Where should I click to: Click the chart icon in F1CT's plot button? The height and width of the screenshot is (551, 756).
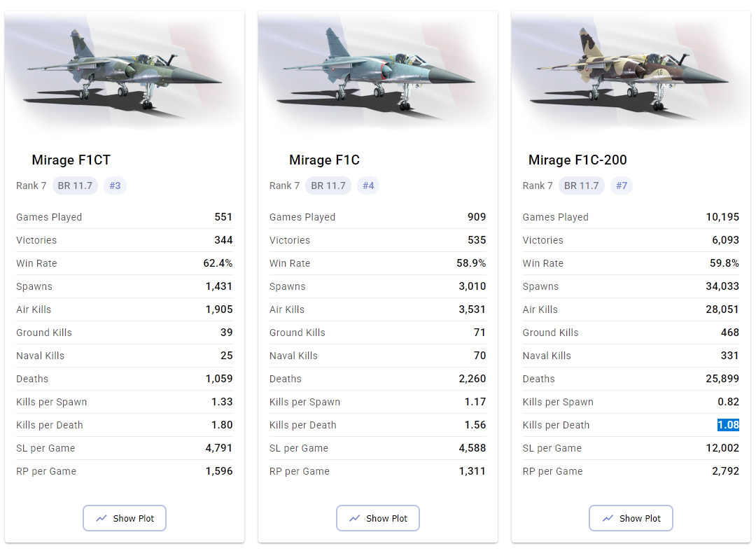pyautogui.click(x=101, y=518)
